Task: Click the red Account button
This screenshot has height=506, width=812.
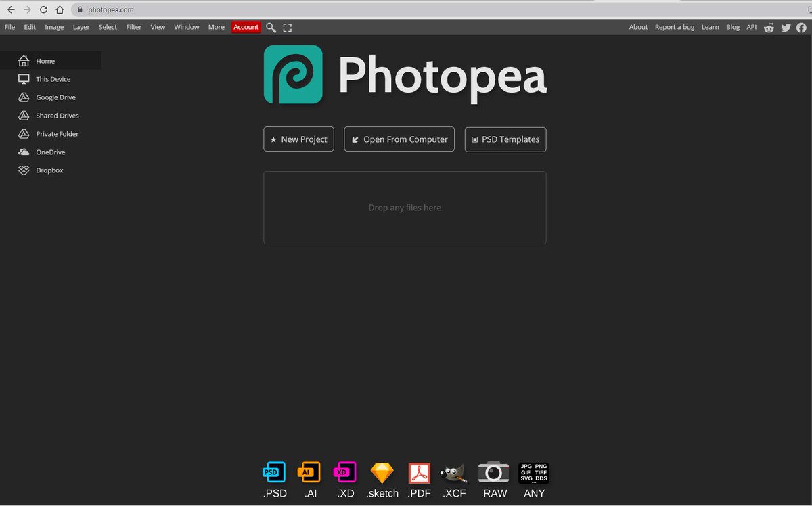Action: coord(246,27)
